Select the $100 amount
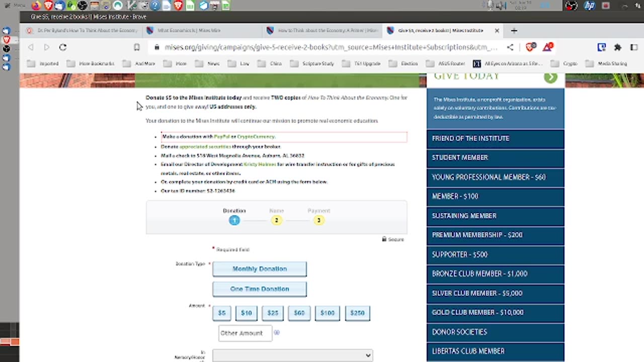Image resolution: width=644 pixels, height=362 pixels. (328, 313)
